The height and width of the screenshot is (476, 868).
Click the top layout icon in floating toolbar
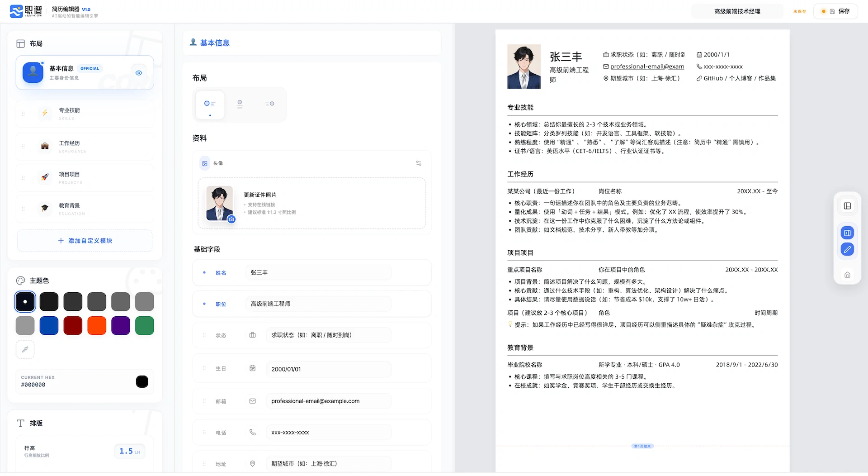(847, 206)
